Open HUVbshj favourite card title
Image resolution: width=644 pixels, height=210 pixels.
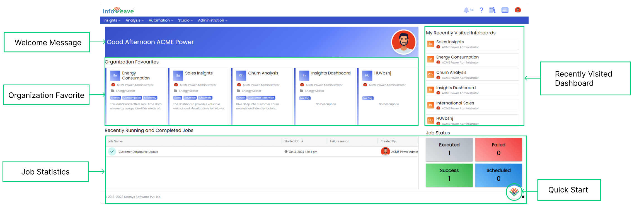pos(382,73)
